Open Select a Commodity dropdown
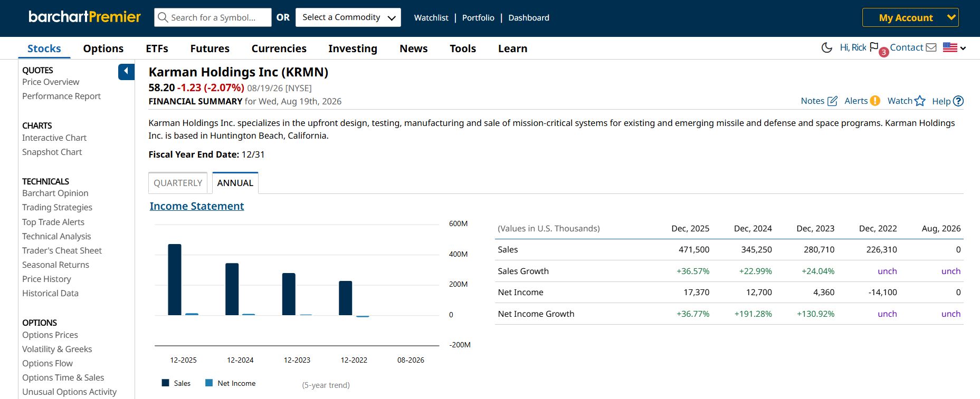Screen dimensions: 980x399 (348, 17)
